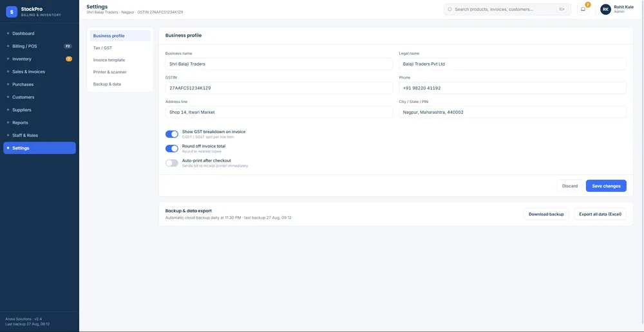Screen dimensions: 644x332
Task: Click the F2 badge next to Billing / POS
Action: pos(68,46)
